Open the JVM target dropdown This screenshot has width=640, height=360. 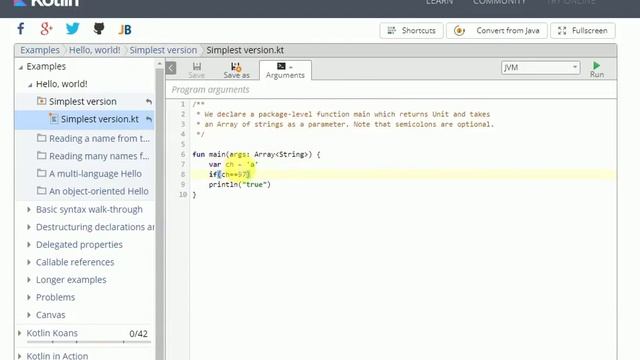click(540, 67)
